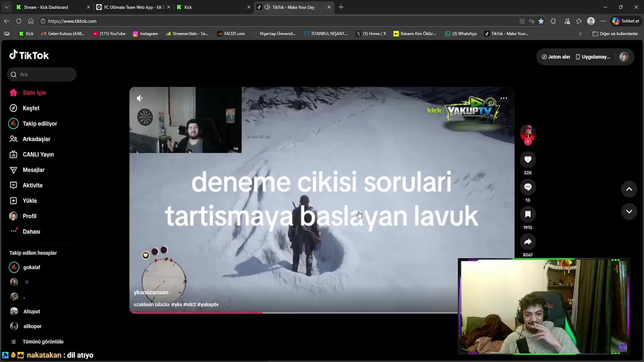Click the browser home icon
Image resolution: width=644 pixels, height=362 pixels.
click(x=31, y=21)
